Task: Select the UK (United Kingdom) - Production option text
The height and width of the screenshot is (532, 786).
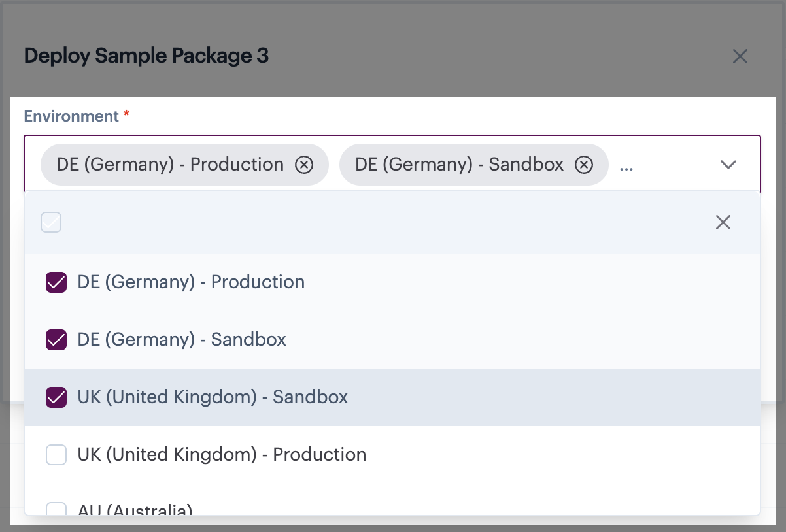Action: pyautogui.click(x=222, y=455)
